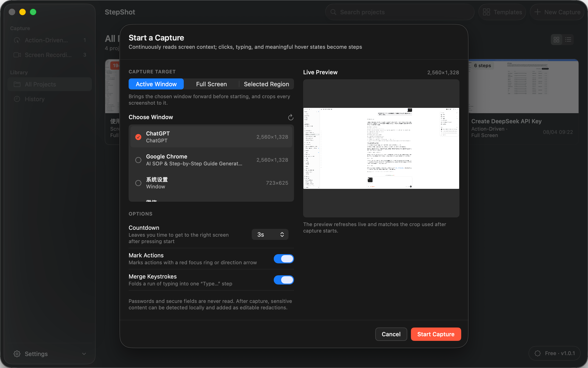Switch to list view layout
This screenshot has height=368, width=588.
568,40
